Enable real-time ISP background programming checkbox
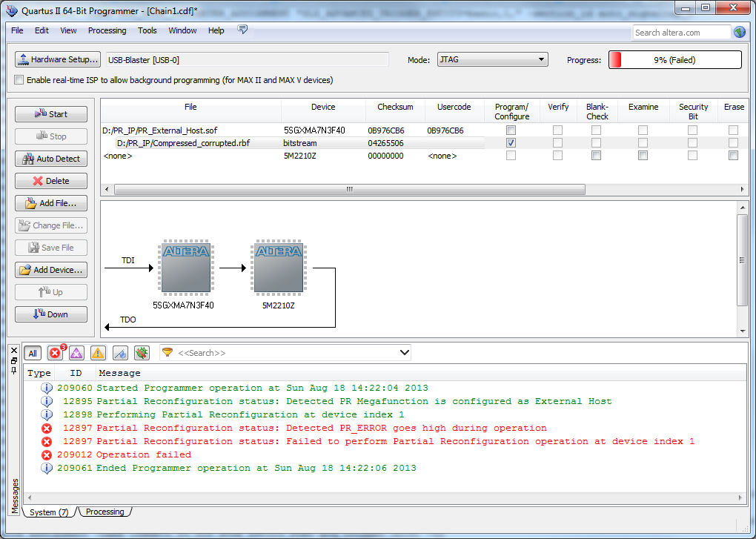Screen dimensions: 756x539 click(19, 80)
